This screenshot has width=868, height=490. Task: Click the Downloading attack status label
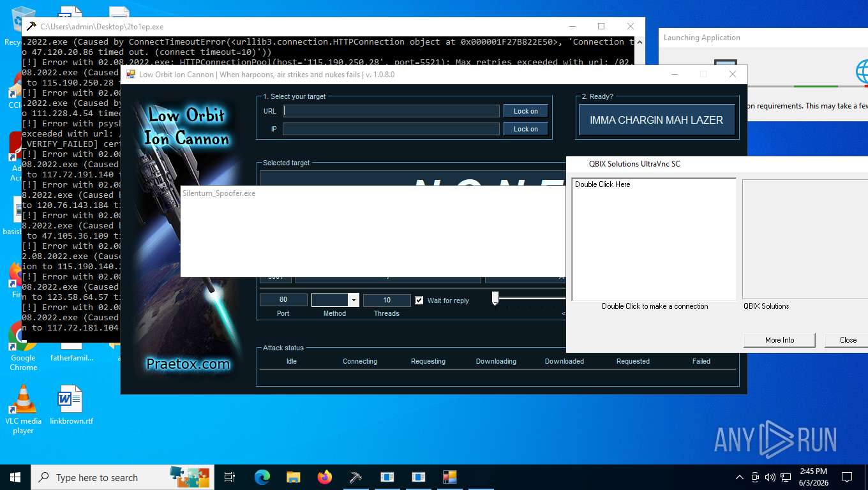(x=496, y=361)
